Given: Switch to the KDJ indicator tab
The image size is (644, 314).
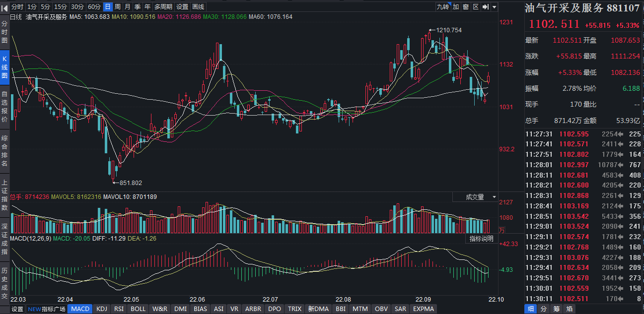Looking at the screenshot, I should (x=102, y=309).
